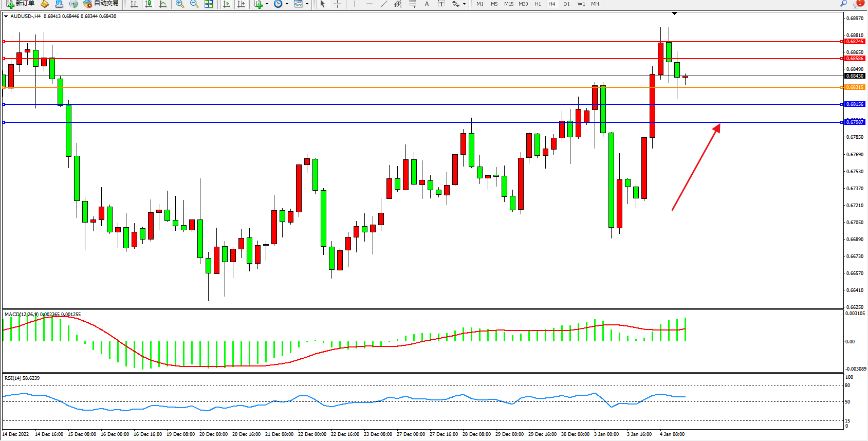Open the search magnifier icon
The width and height of the screenshot is (868, 441).
pyautogui.click(x=843, y=4)
